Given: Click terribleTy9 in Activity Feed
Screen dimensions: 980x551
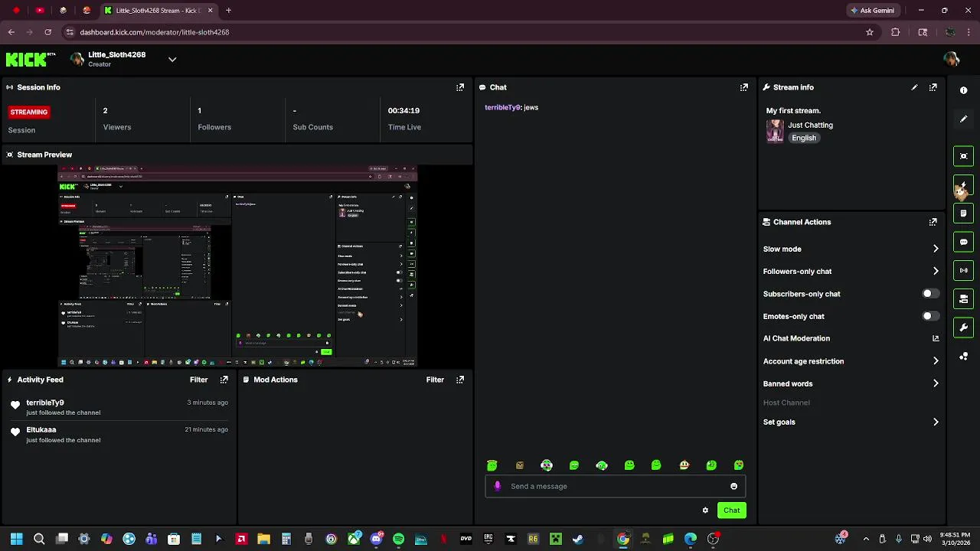Looking at the screenshot, I should pyautogui.click(x=45, y=403).
